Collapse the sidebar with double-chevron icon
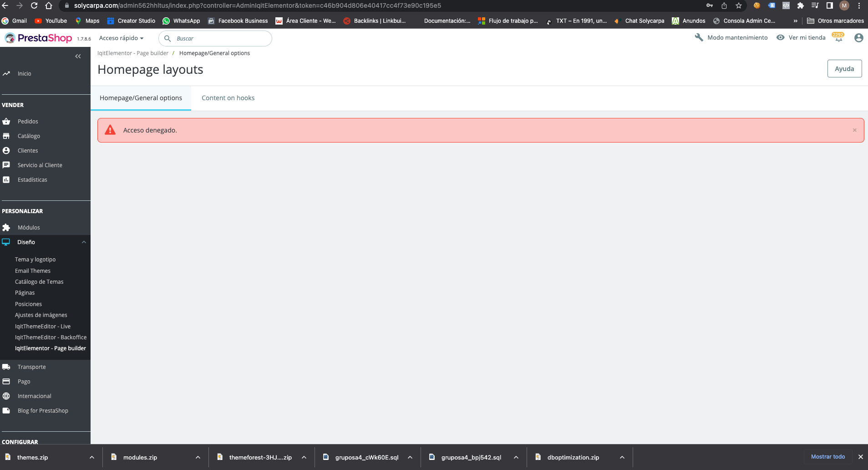 [78, 56]
